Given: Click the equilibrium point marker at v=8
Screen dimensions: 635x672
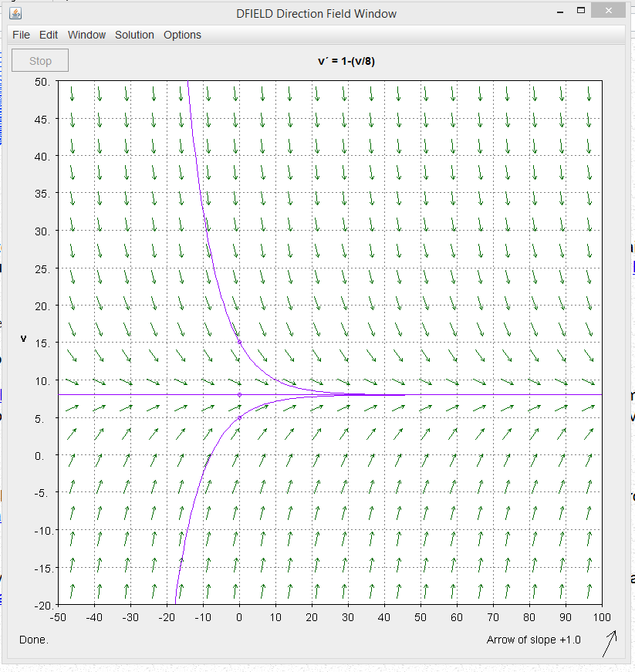Looking at the screenshot, I should tap(239, 394).
